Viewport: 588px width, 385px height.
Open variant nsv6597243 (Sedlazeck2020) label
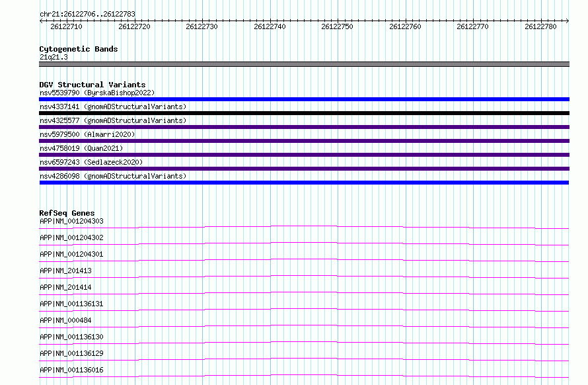pyautogui.click(x=91, y=162)
